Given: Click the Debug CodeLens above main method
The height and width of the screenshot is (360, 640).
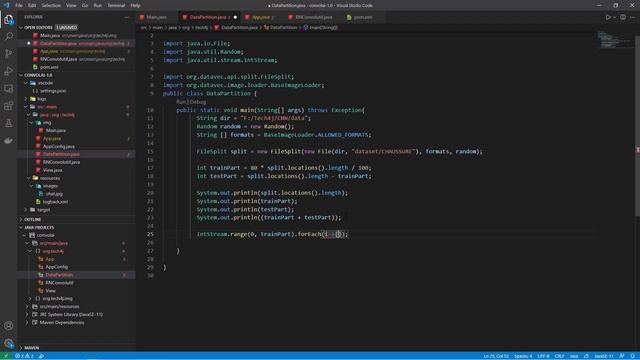Looking at the screenshot, I should pyautogui.click(x=198, y=102).
